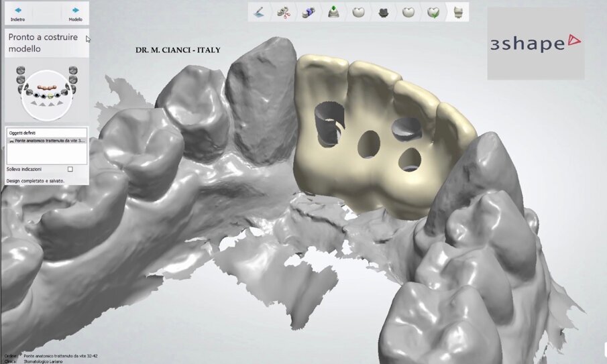607x364 pixels.
Task: Enable the Solleva indicazioni checkbox
Action: click(70, 169)
